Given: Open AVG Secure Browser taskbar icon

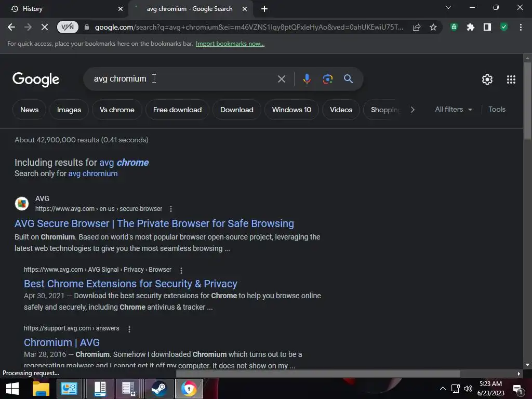Looking at the screenshot, I should 189,389.
